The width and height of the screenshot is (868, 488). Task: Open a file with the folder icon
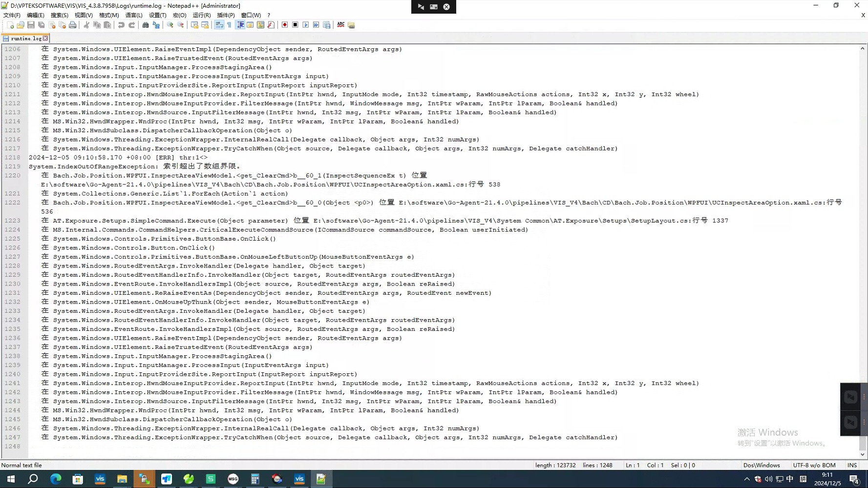[x=21, y=25]
